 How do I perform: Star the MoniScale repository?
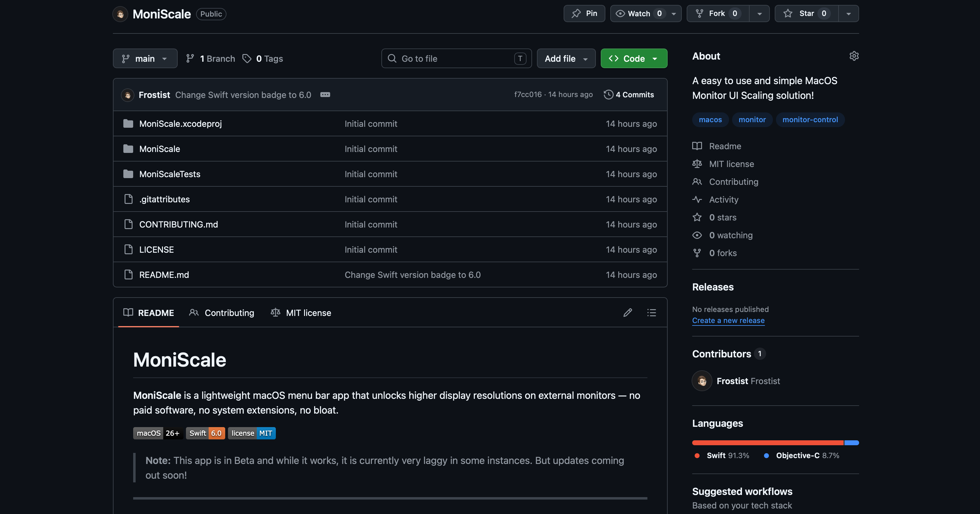tap(807, 14)
